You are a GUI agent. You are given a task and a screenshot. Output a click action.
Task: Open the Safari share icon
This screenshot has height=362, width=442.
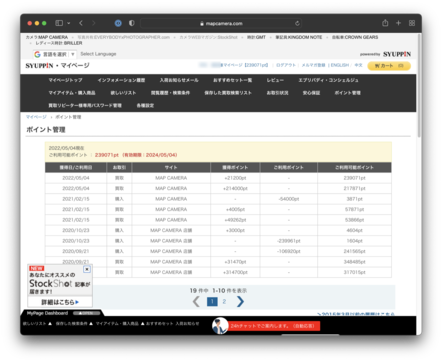385,23
